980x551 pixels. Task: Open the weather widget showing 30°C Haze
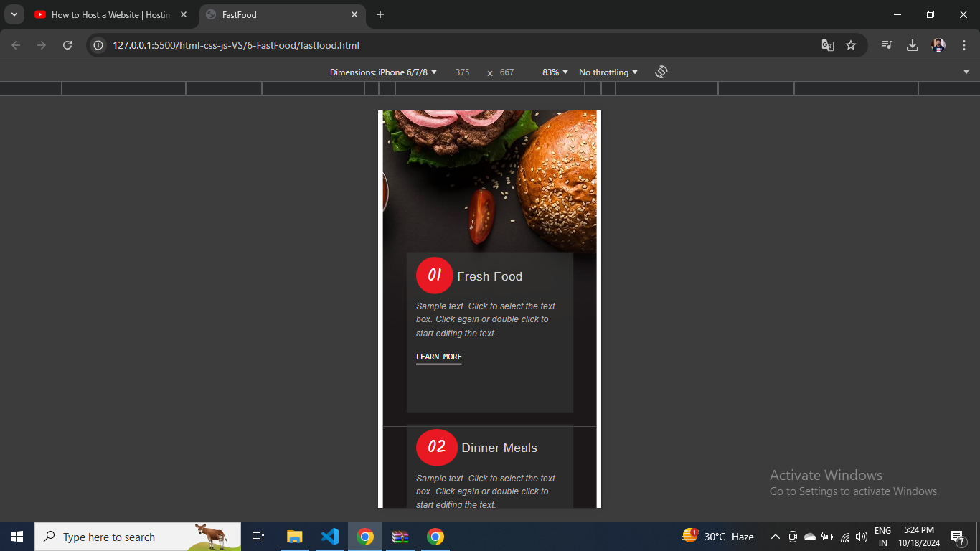coord(718,537)
